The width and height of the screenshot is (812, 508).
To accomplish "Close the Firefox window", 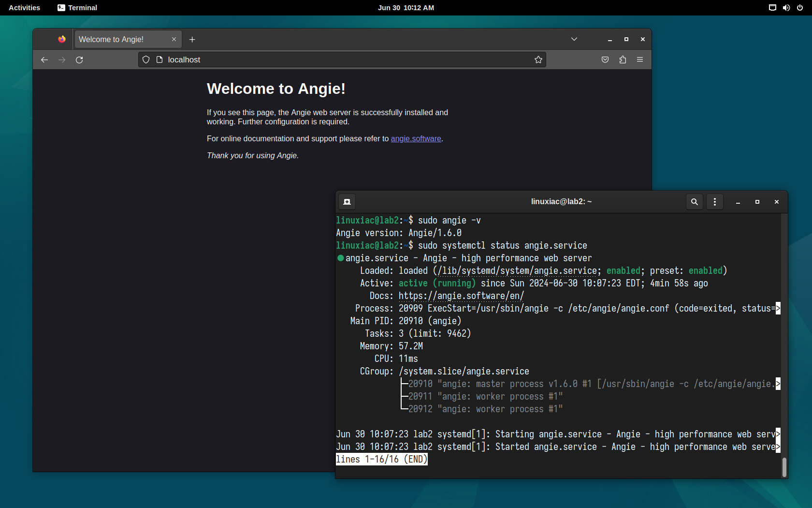I will [x=643, y=39].
